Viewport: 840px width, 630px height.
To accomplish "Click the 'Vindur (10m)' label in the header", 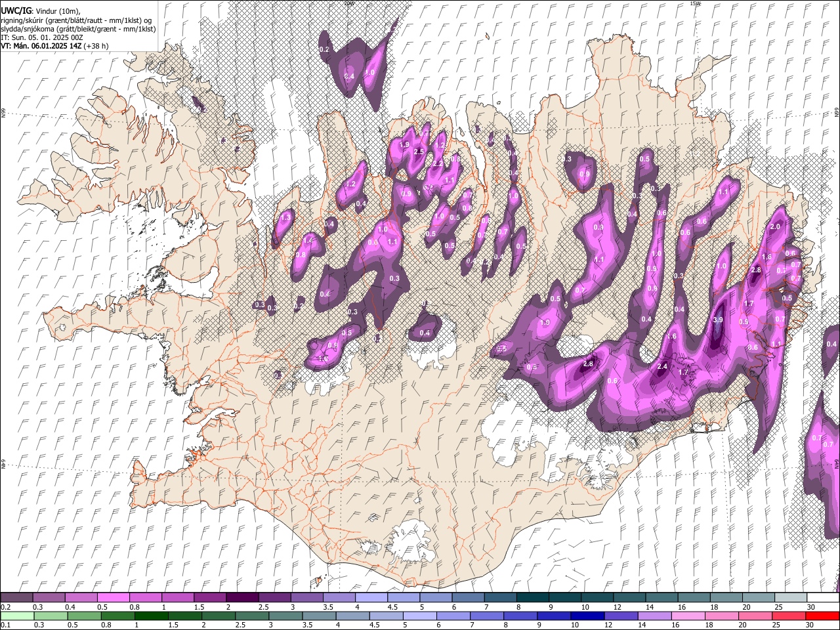I will (56, 11).
